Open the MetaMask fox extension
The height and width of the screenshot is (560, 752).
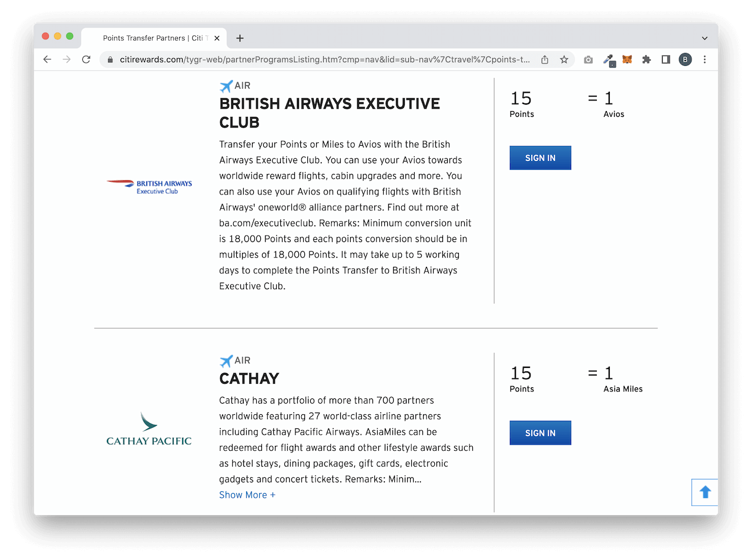627,59
